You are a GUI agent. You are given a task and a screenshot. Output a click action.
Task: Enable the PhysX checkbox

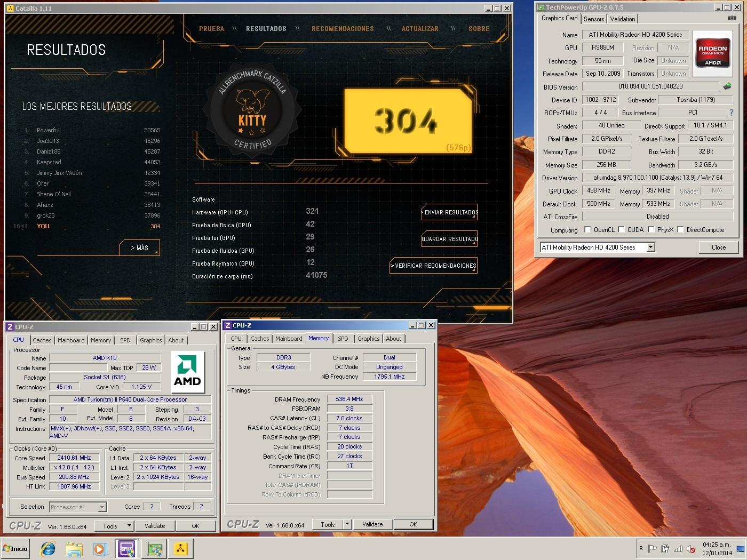point(651,230)
